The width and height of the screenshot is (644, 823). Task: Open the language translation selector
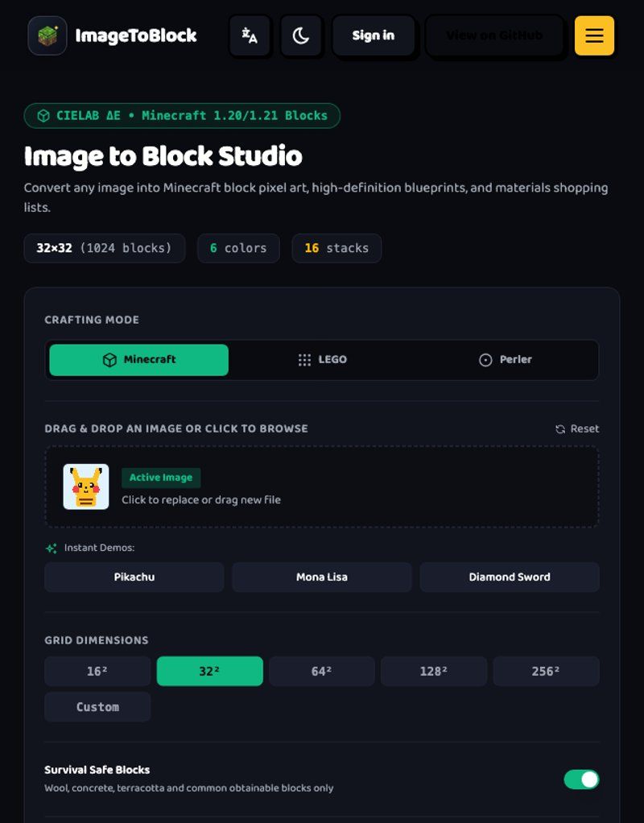point(250,35)
